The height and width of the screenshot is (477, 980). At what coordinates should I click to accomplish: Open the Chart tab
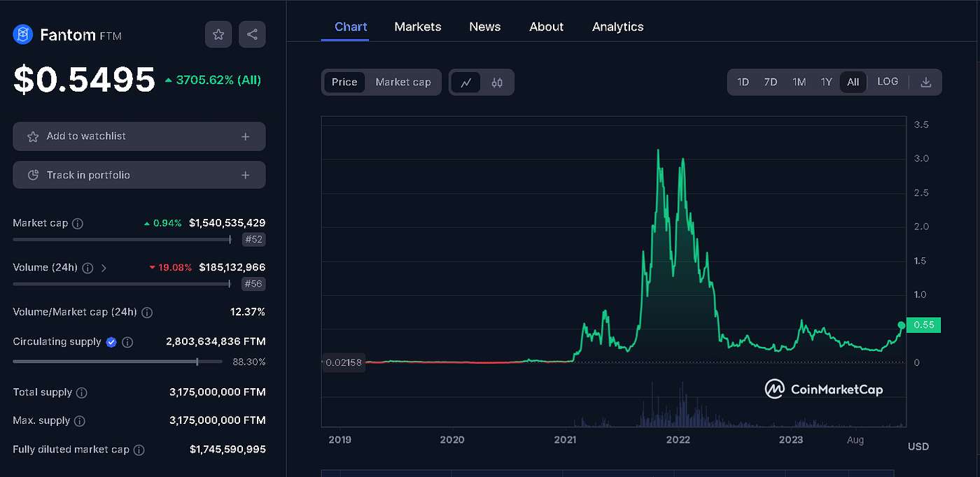click(351, 27)
